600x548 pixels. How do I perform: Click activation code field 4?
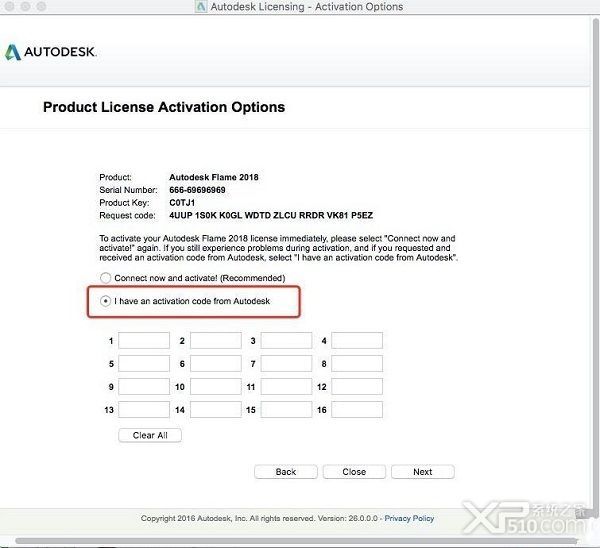pyautogui.click(x=357, y=340)
